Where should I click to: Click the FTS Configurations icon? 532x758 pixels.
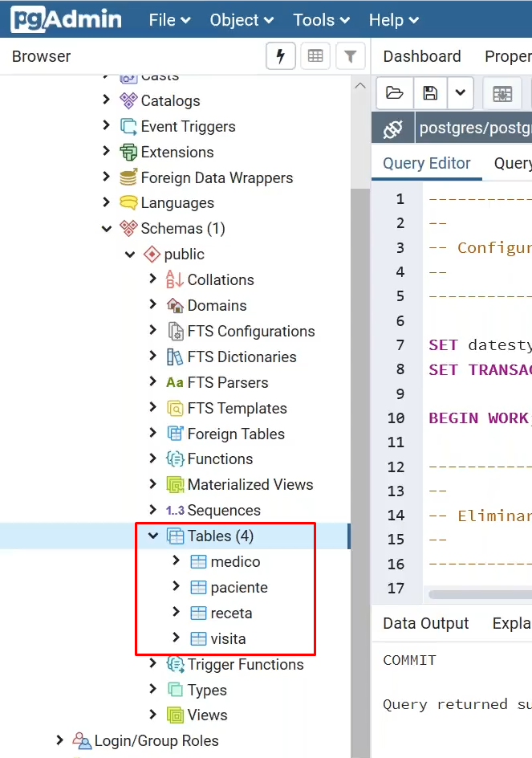(175, 331)
